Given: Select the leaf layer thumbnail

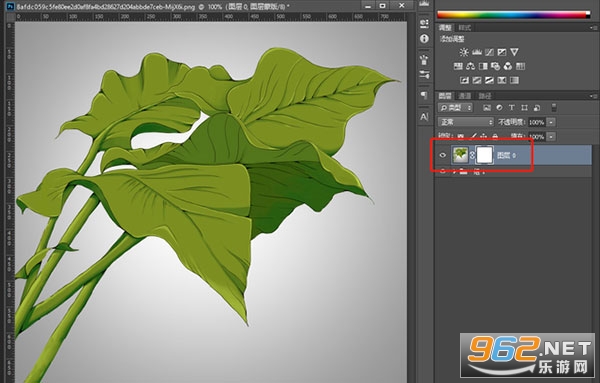Looking at the screenshot, I should point(460,155).
